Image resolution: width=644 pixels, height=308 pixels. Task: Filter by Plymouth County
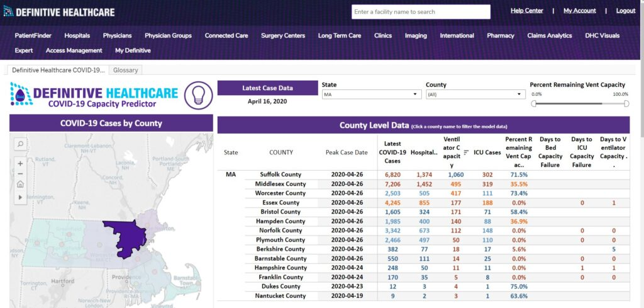[280, 240]
